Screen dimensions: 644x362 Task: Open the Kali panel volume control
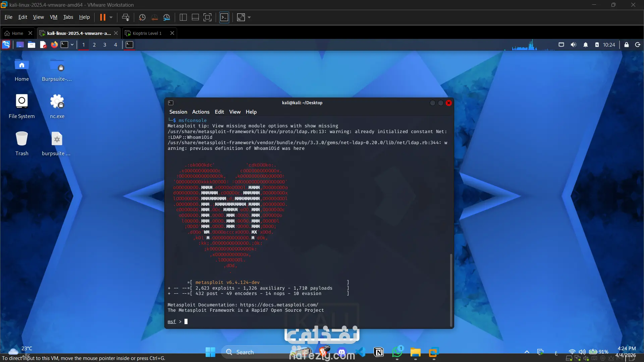click(x=574, y=45)
